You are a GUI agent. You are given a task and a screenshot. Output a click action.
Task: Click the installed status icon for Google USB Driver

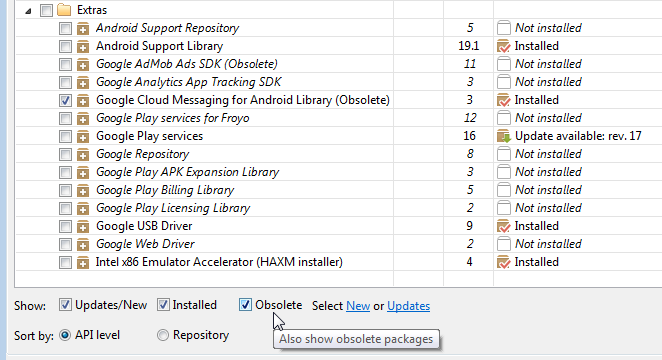(x=504, y=226)
